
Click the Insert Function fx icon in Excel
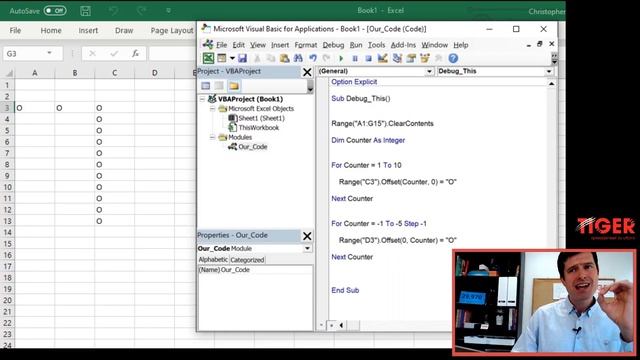tap(135, 53)
